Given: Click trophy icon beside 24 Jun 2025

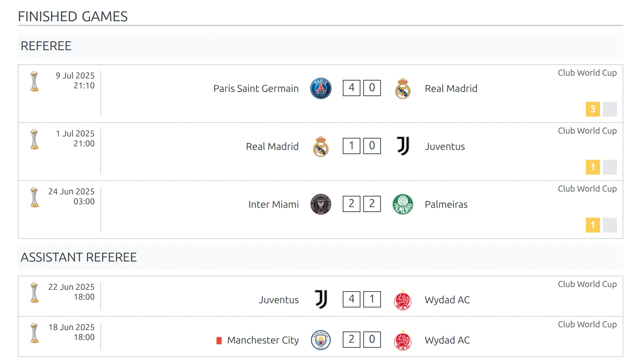Looking at the screenshot, I should point(34,197).
